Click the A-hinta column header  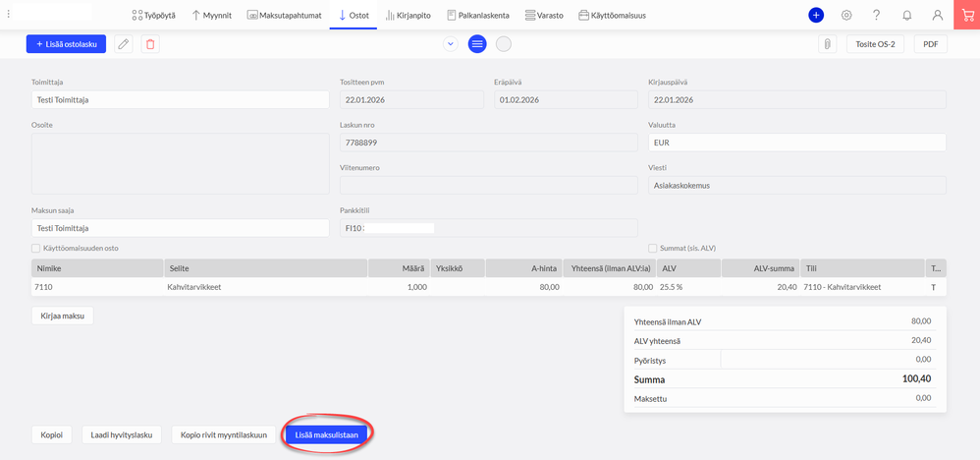(523, 268)
